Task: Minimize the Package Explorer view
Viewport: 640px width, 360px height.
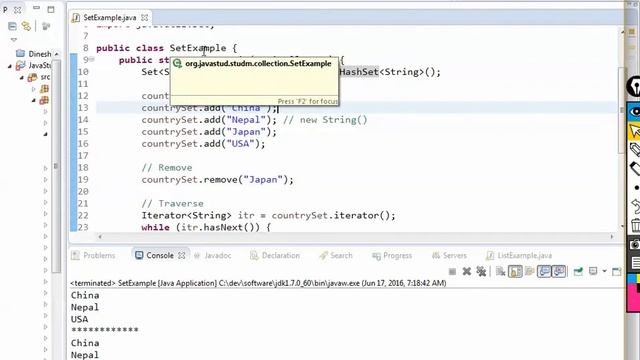Action: [x=36, y=8]
